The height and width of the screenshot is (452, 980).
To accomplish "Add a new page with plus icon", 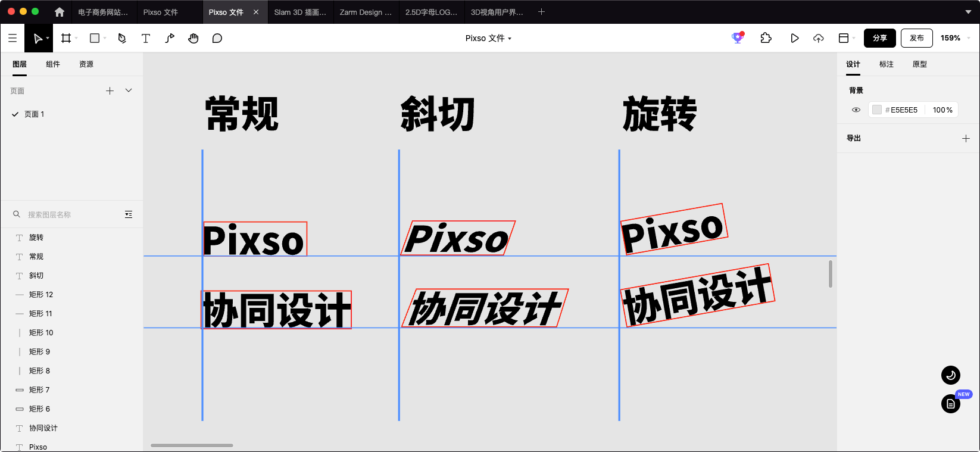I will click(x=110, y=91).
